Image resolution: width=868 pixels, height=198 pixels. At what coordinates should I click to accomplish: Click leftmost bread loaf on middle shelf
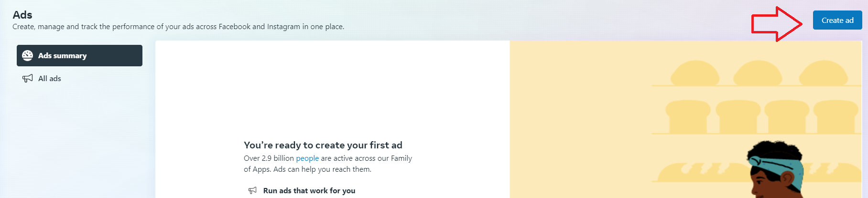[688, 116]
